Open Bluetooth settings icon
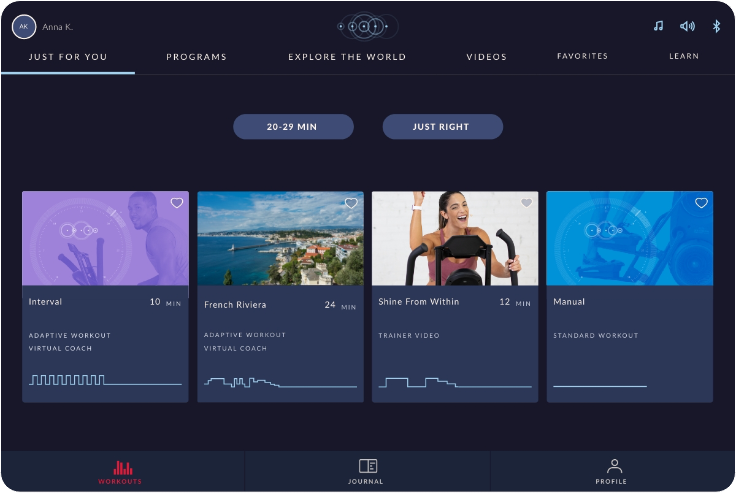 pos(716,26)
